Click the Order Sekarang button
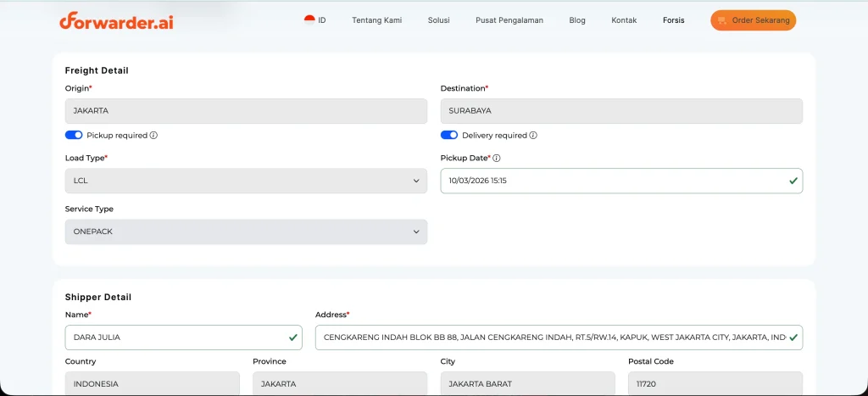This screenshot has height=396, width=868. (754, 20)
